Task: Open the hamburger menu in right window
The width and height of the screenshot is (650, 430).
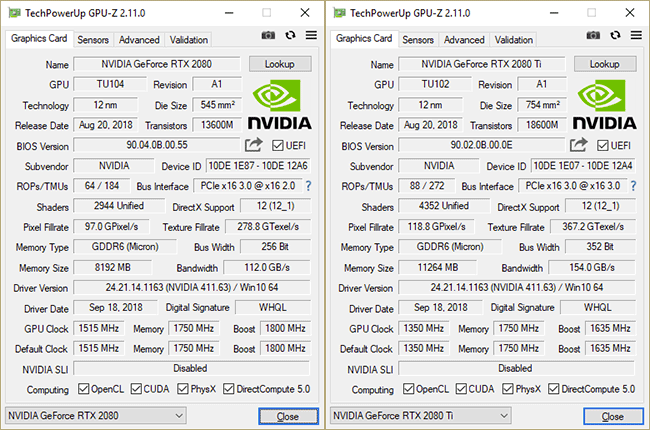Action: [636, 36]
